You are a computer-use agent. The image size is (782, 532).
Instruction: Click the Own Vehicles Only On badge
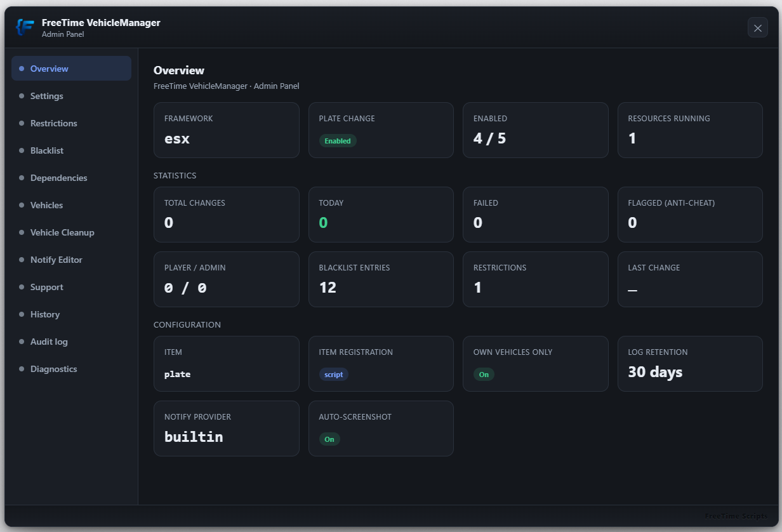click(x=484, y=375)
